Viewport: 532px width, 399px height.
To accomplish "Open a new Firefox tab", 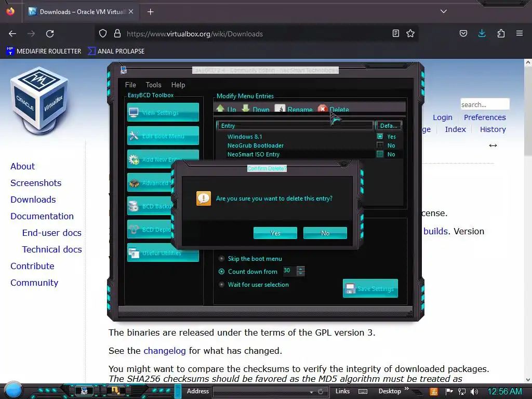I will click(x=150, y=12).
